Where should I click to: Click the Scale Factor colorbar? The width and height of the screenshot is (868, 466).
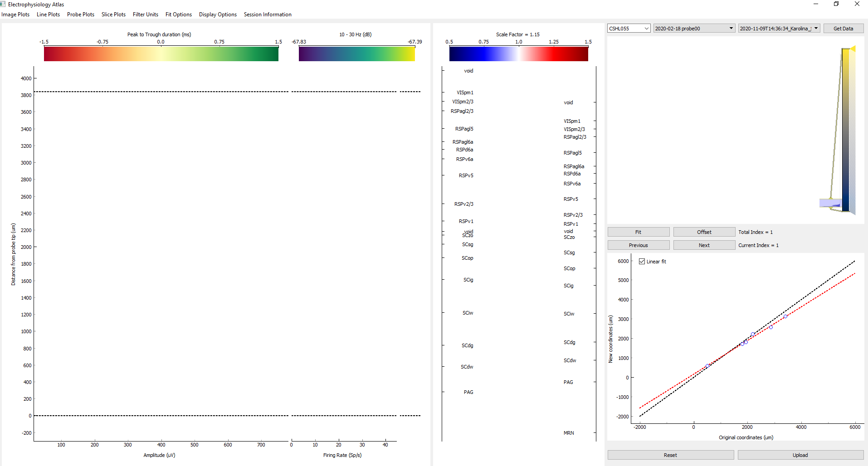coord(518,53)
